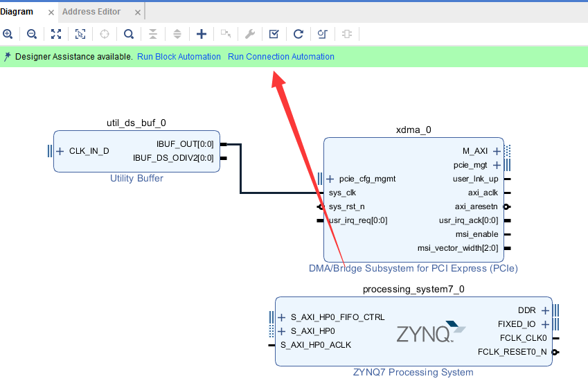Click the Zoom Out toolbar icon

click(32, 34)
